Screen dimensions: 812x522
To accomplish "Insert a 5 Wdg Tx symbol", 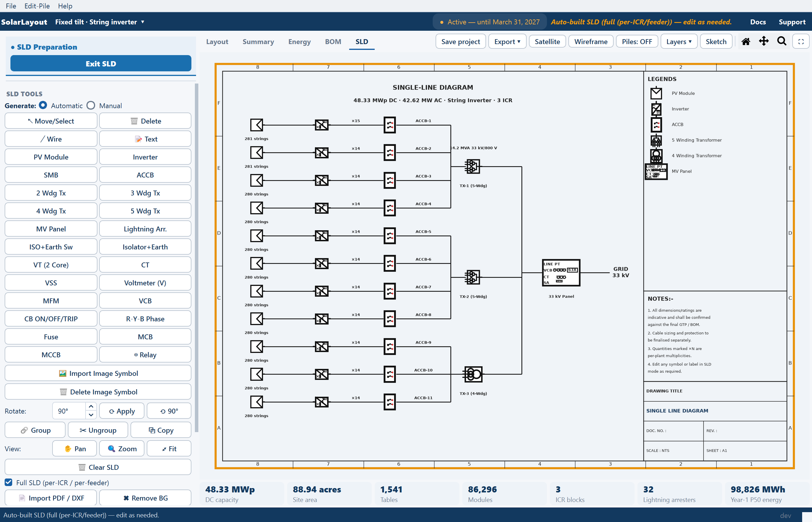I will 145,211.
